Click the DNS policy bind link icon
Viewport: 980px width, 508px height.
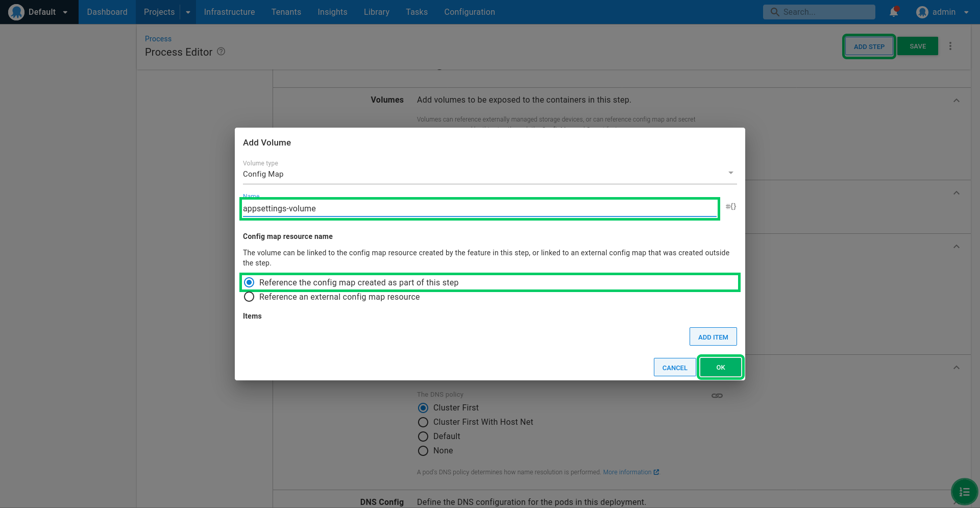pos(717,396)
